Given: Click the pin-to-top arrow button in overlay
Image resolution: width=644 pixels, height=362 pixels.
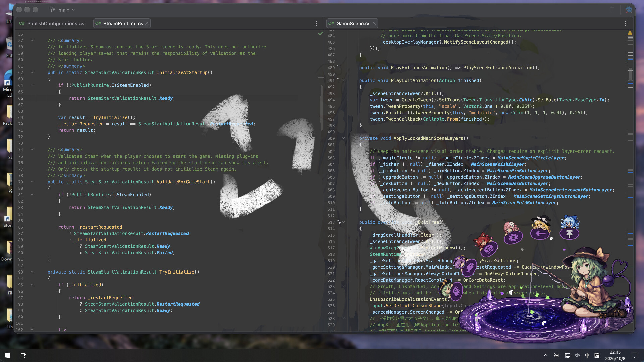Looking at the screenshot, I should pyautogui.click(x=569, y=233).
